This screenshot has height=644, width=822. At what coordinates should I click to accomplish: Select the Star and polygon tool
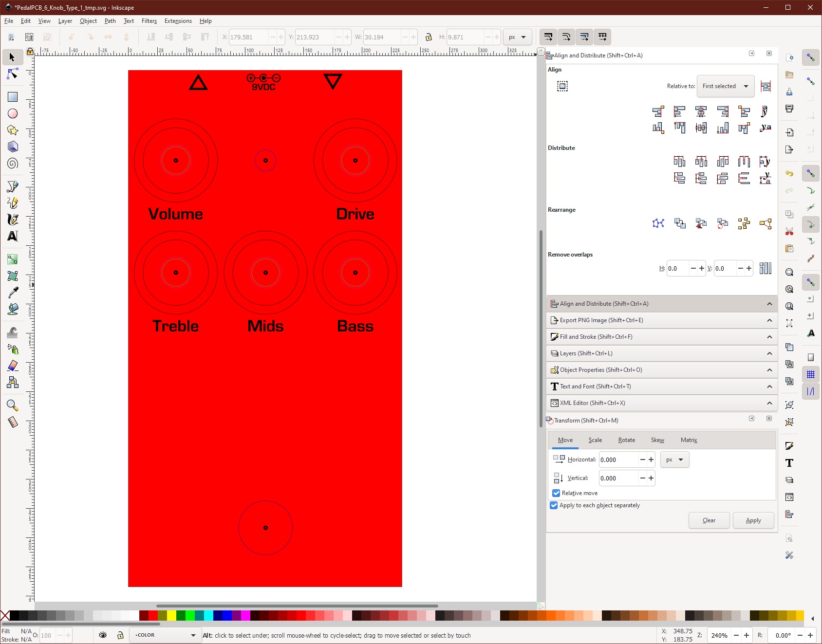coord(13,130)
